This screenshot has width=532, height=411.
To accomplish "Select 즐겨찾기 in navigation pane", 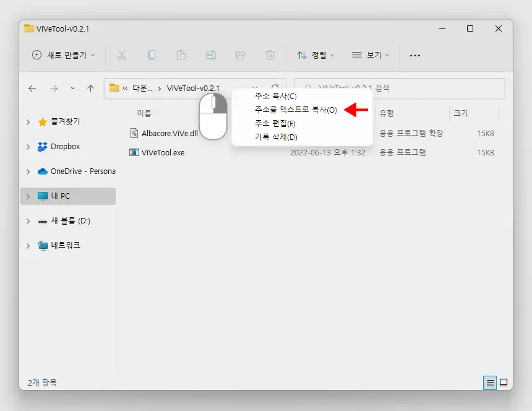I will (66, 121).
